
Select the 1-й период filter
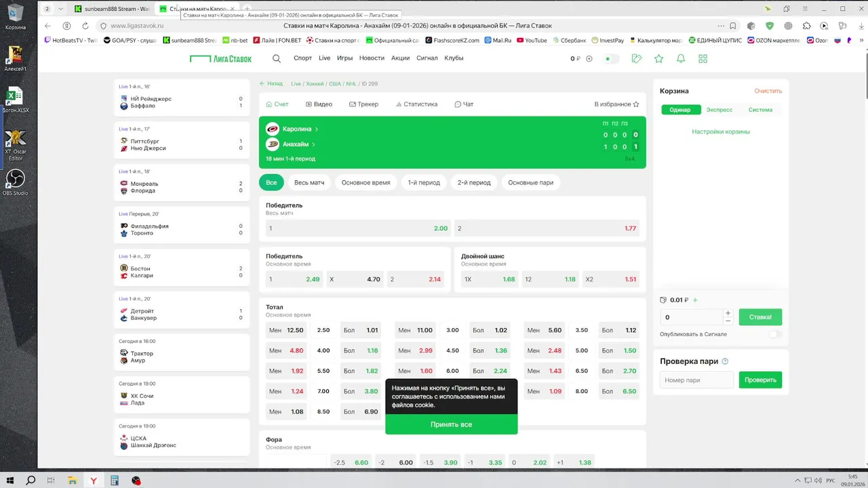pyautogui.click(x=424, y=182)
